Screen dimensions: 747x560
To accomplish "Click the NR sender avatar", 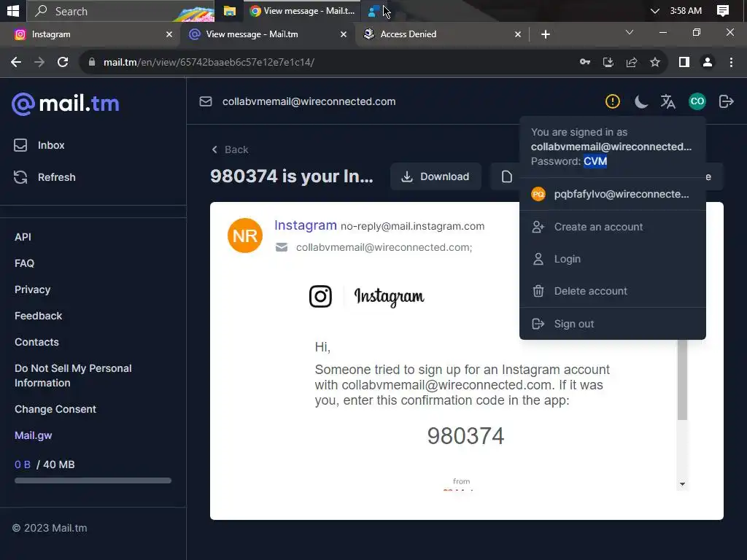I will click(245, 236).
